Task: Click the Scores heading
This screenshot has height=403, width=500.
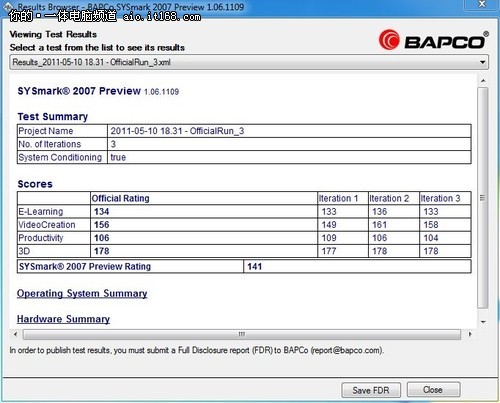Action: click(35, 184)
